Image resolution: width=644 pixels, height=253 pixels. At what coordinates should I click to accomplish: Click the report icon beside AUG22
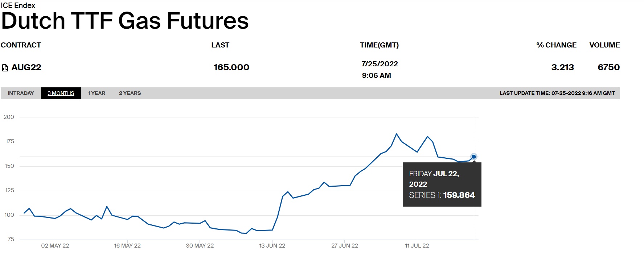(5, 68)
